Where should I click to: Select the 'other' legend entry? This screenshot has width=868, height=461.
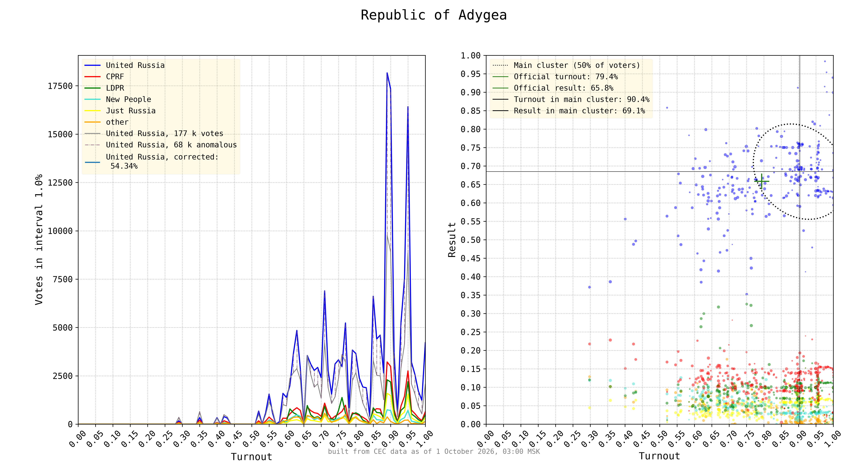[117, 122]
